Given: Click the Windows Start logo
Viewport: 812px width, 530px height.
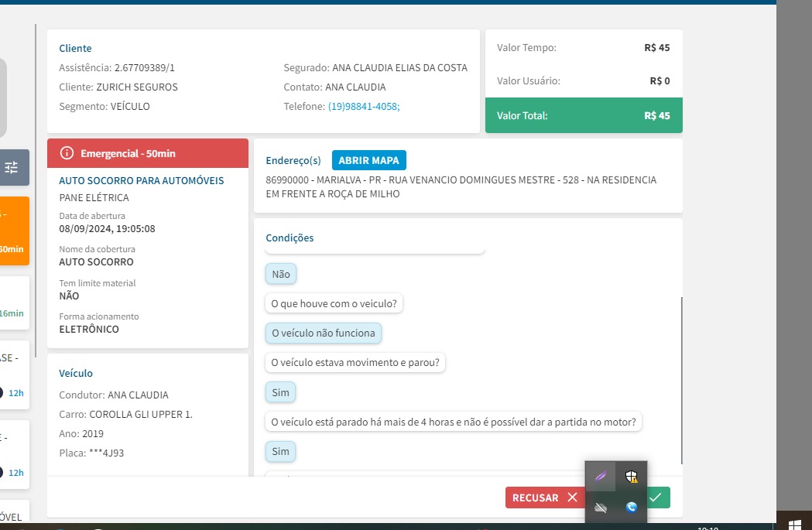Looking at the screenshot, I should [795, 523].
